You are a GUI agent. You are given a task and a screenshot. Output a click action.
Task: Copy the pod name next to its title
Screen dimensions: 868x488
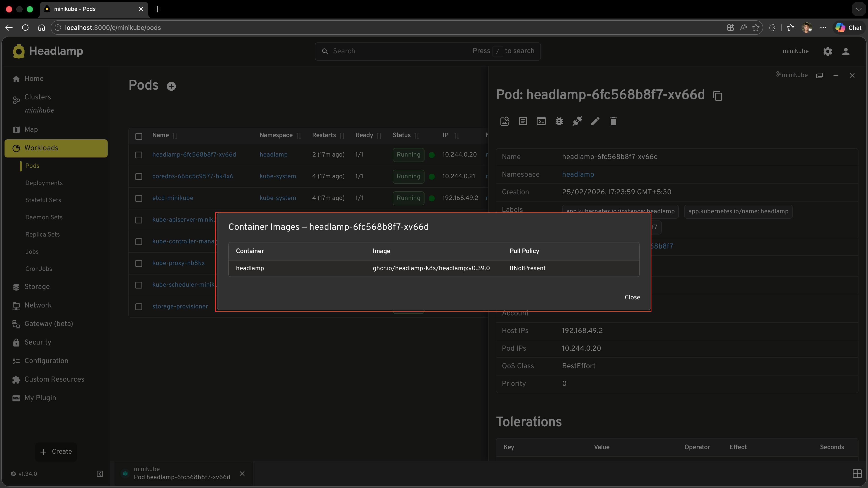(717, 96)
